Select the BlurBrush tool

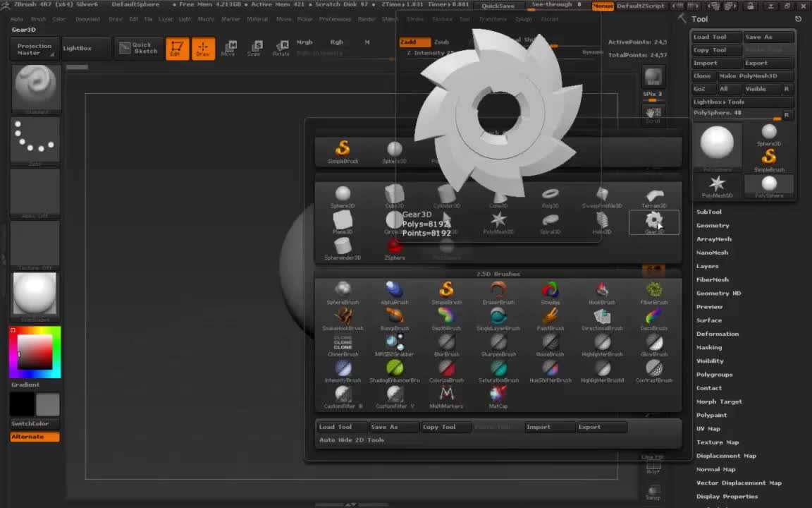[x=446, y=345]
